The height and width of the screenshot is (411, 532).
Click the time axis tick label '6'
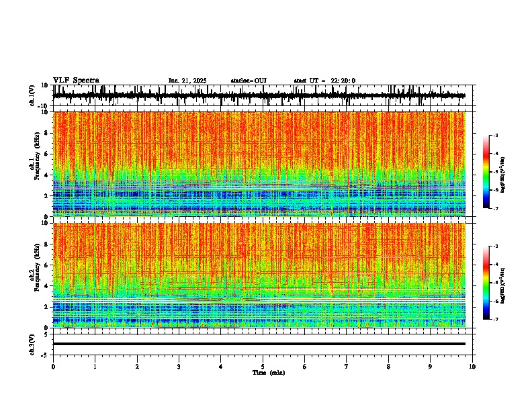click(305, 366)
